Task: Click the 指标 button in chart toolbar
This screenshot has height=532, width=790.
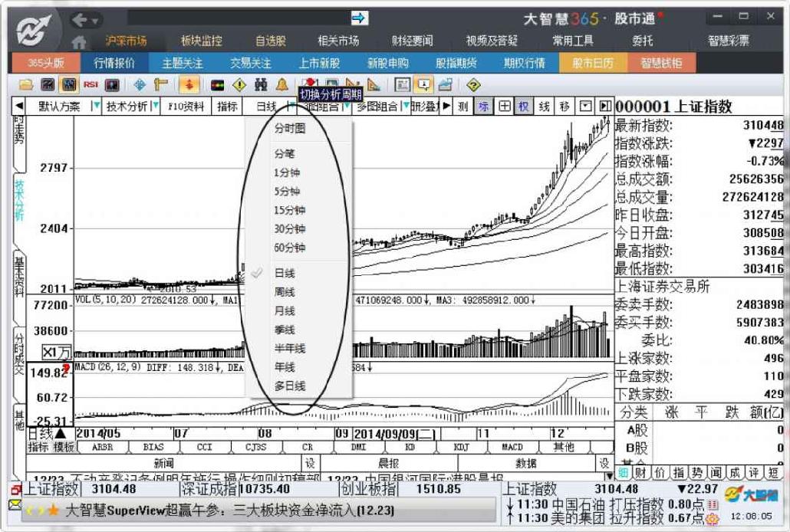Action: click(227, 107)
